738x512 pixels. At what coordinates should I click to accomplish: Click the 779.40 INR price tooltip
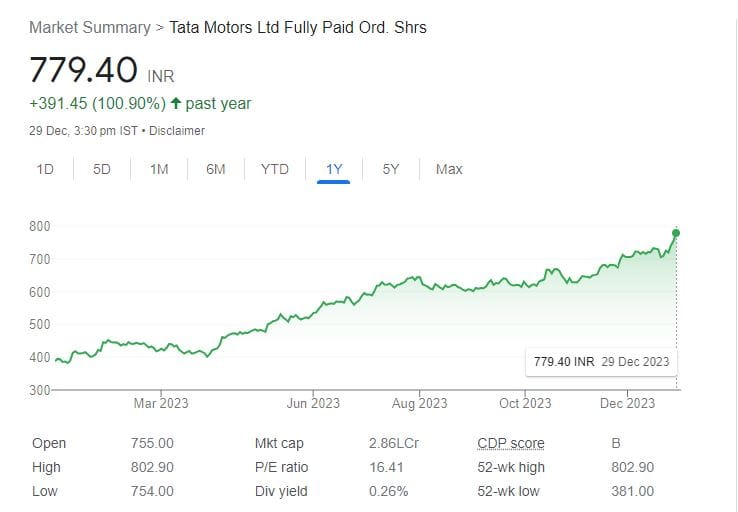tap(601, 362)
